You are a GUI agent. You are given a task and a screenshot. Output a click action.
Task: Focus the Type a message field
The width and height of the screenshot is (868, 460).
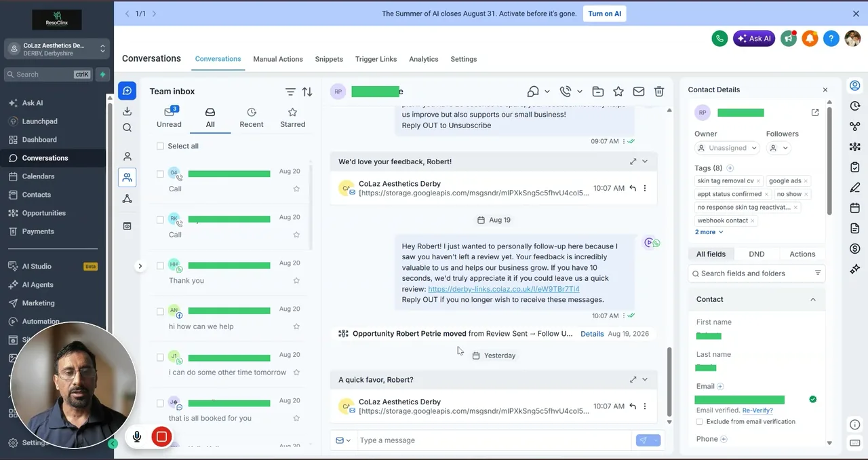(494, 440)
